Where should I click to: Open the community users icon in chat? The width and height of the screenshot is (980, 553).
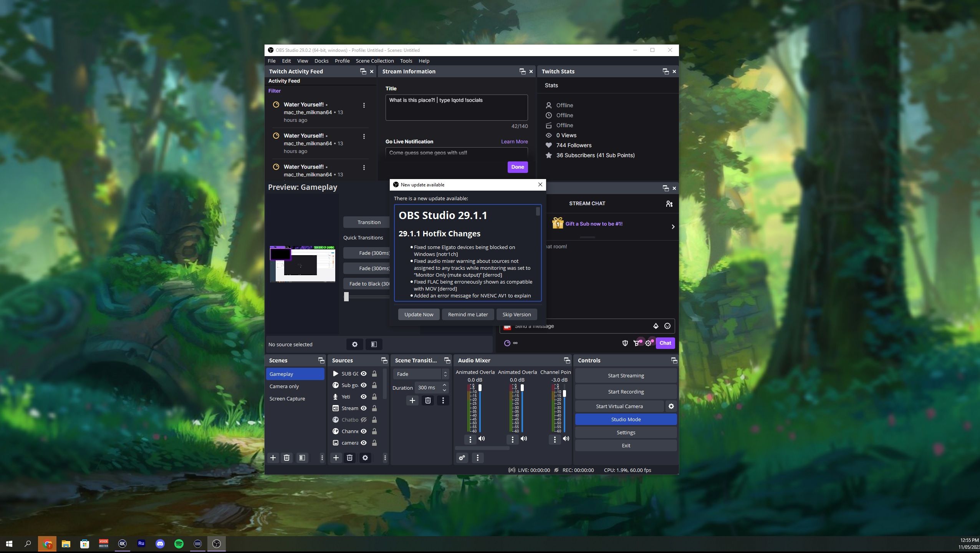pyautogui.click(x=669, y=204)
